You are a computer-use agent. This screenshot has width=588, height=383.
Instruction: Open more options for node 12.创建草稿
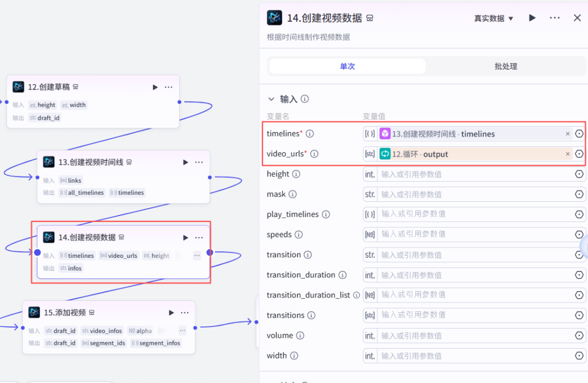(169, 88)
